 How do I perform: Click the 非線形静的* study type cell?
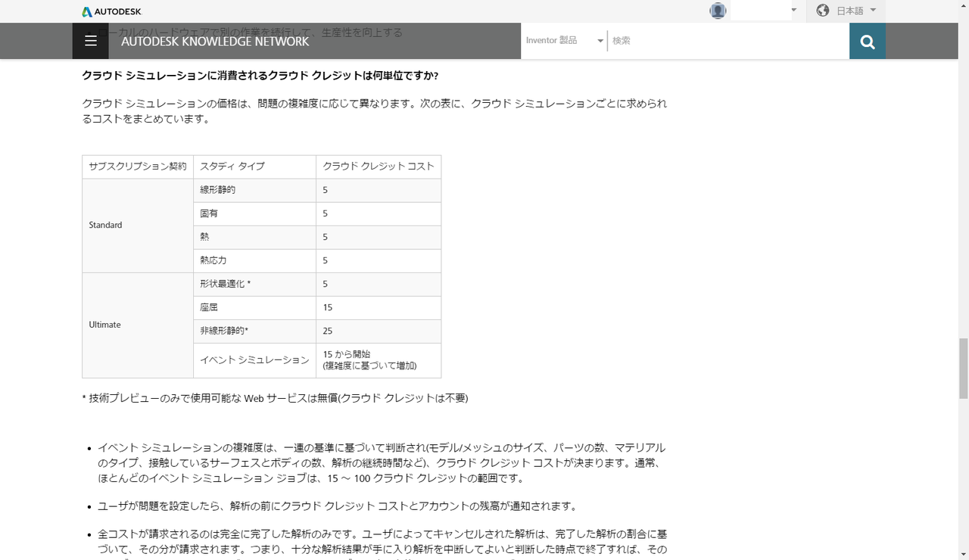coord(255,331)
